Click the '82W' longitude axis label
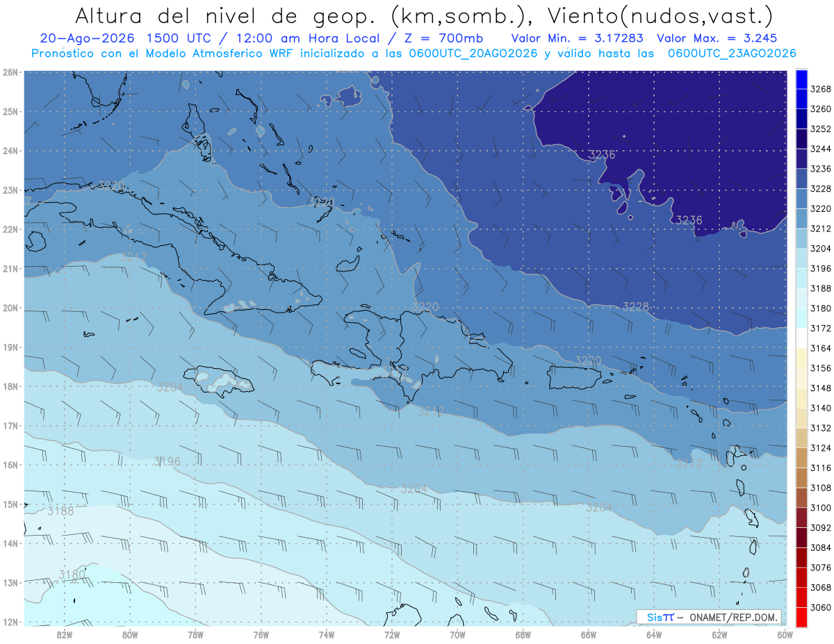Screen dimensions: 834x644 tap(65, 634)
